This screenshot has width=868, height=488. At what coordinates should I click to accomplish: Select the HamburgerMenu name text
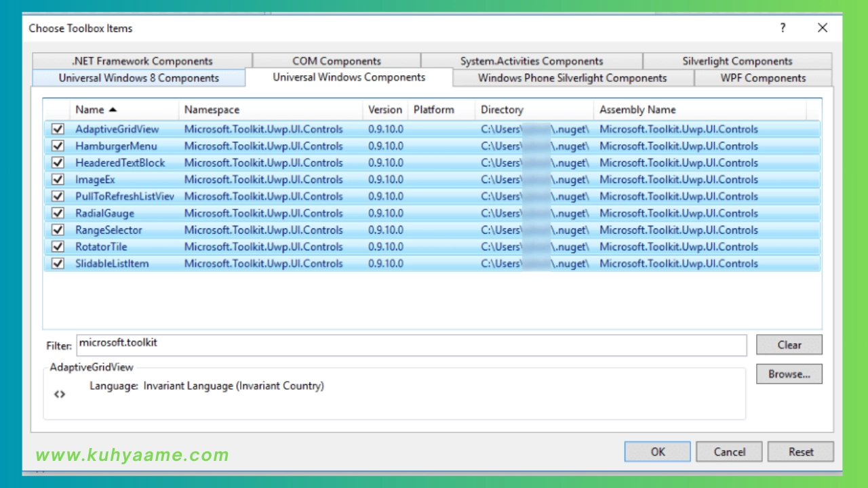116,146
